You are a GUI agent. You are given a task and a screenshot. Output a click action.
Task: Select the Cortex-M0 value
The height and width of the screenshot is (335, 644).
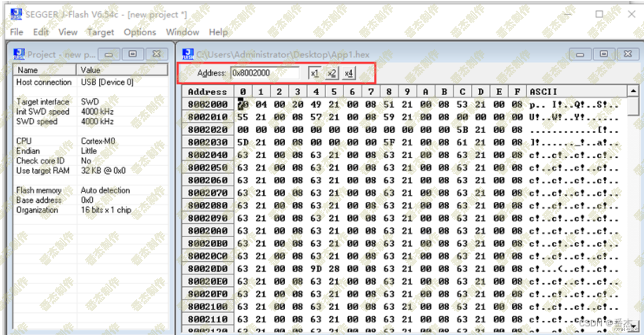[98, 141]
